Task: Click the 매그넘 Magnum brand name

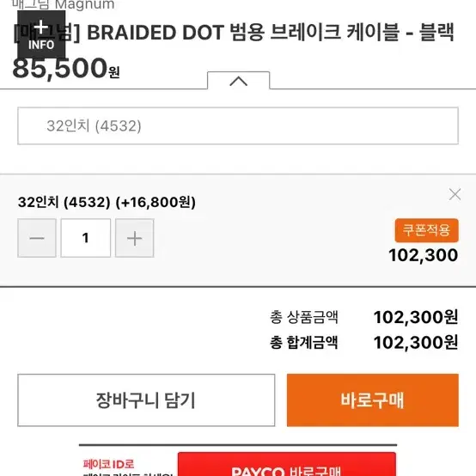Action: [x=63, y=5]
